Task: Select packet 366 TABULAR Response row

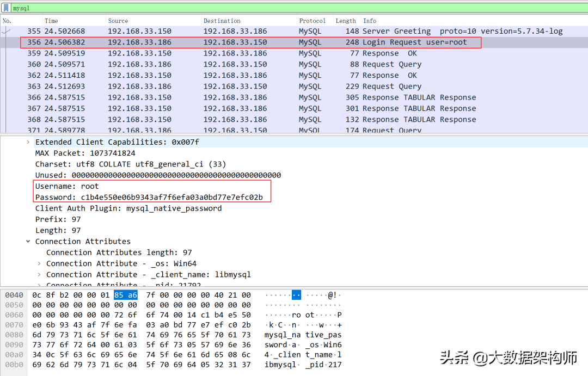Action: pyautogui.click(x=294, y=97)
